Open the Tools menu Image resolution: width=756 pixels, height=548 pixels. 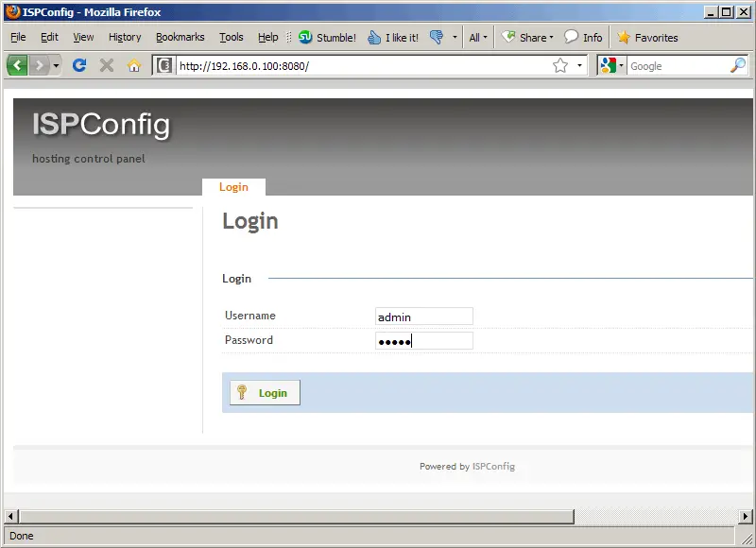coord(231,38)
